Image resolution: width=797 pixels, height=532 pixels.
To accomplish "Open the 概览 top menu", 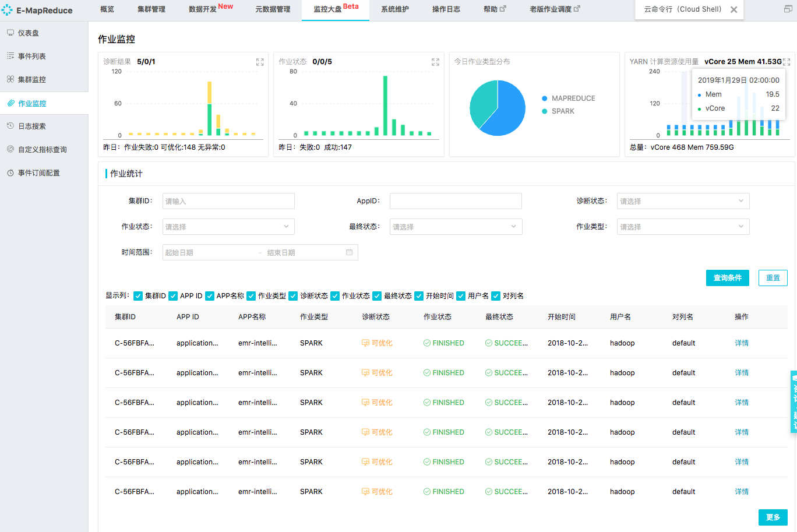I will pos(107,9).
